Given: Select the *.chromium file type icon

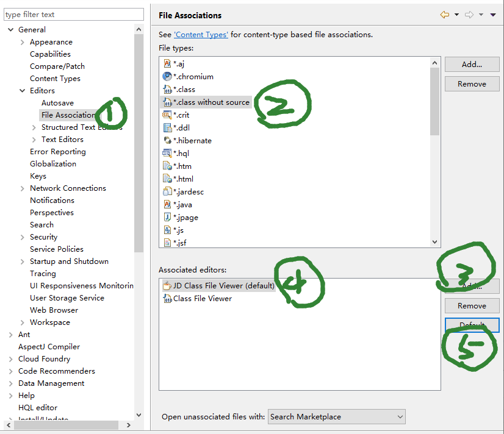Looking at the screenshot, I should 167,76.
